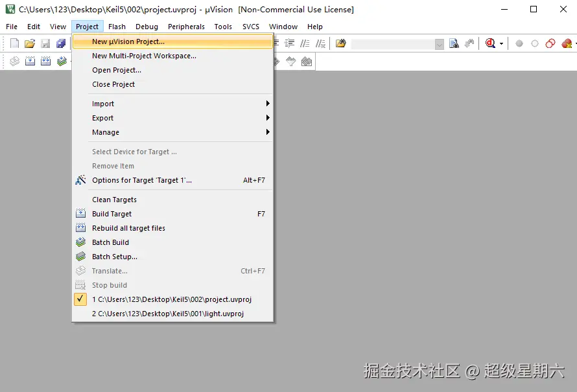
Task: Choose New Multi-Project Workspace
Action: (173, 56)
